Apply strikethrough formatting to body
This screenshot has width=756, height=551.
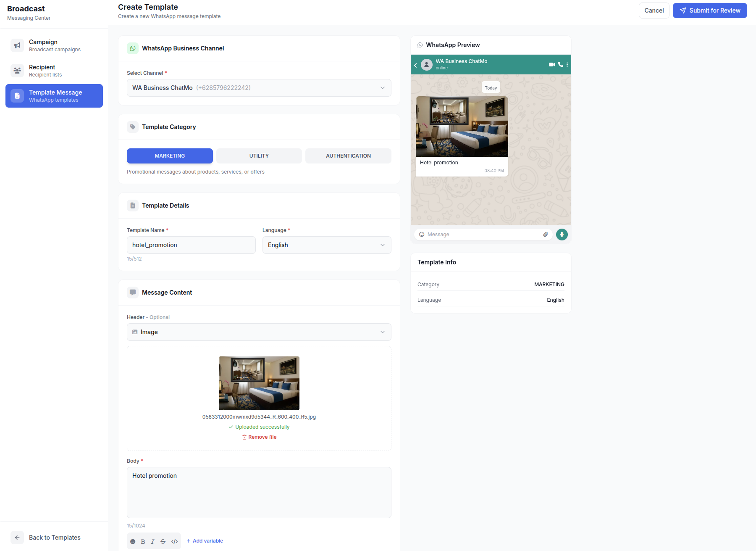[x=163, y=541]
